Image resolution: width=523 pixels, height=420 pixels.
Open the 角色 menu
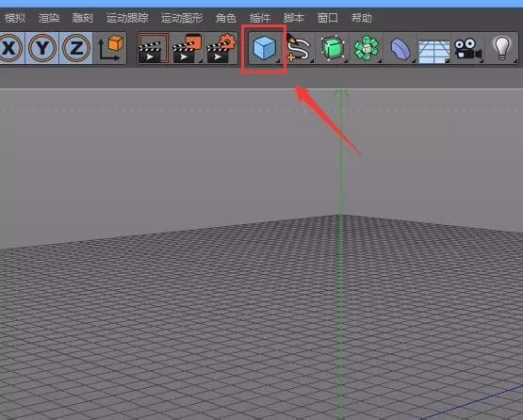click(226, 18)
